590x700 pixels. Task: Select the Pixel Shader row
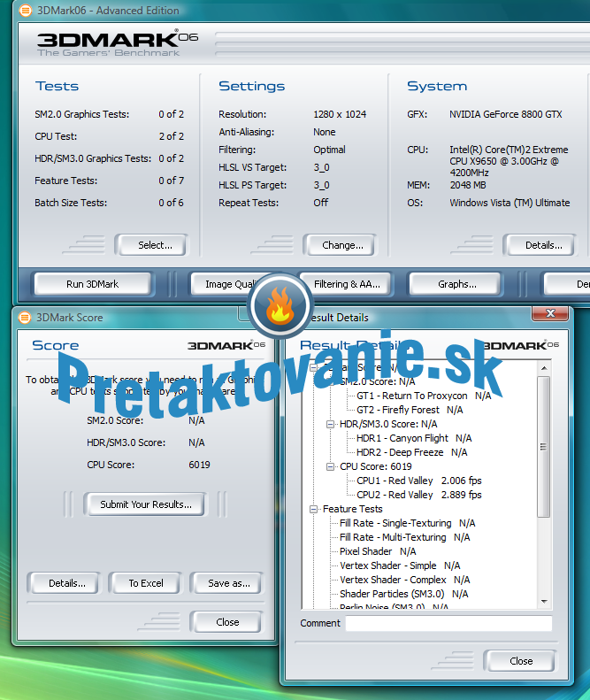pyautogui.click(x=378, y=552)
